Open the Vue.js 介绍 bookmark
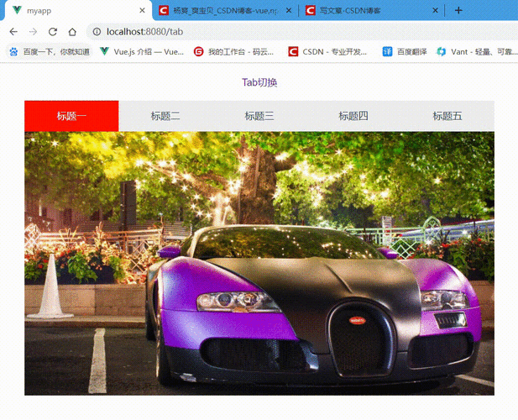The width and height of the screenshot is (518, 420). pos(142,51)
